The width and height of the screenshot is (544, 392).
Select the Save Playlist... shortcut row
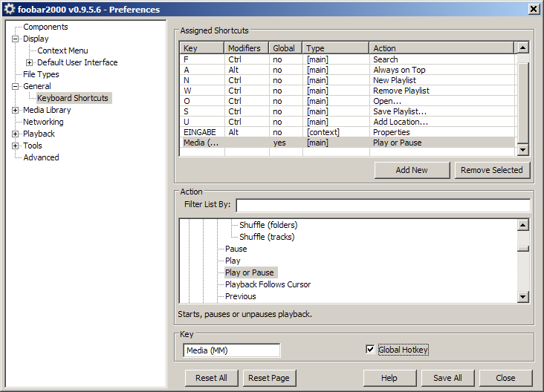coord(348,111)
